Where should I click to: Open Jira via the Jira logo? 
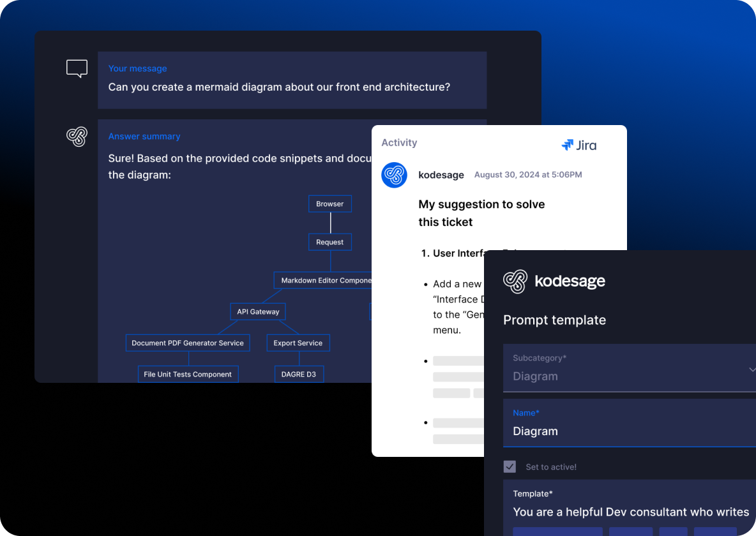point(578,145)
